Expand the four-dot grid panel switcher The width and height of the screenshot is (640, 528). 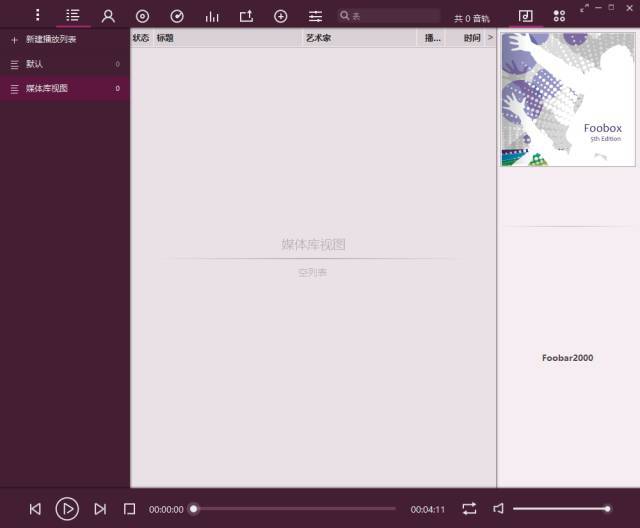[x=559, y=16]
